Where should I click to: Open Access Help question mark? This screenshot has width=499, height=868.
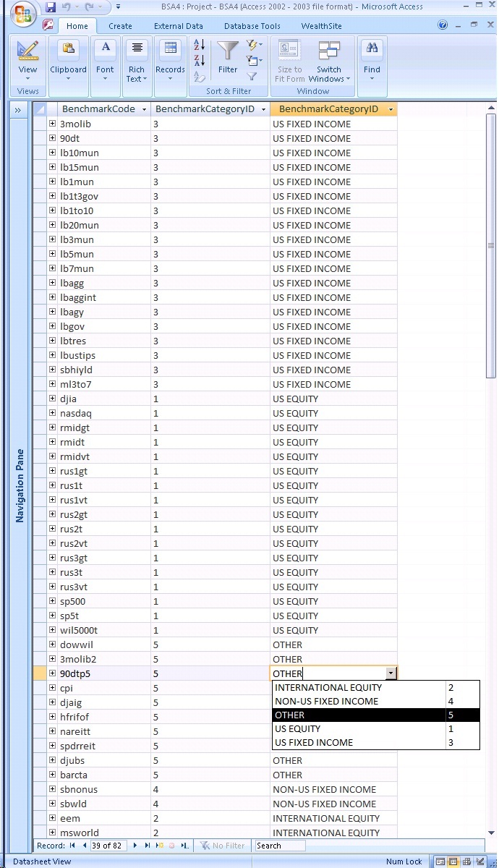tap(443, 25)
